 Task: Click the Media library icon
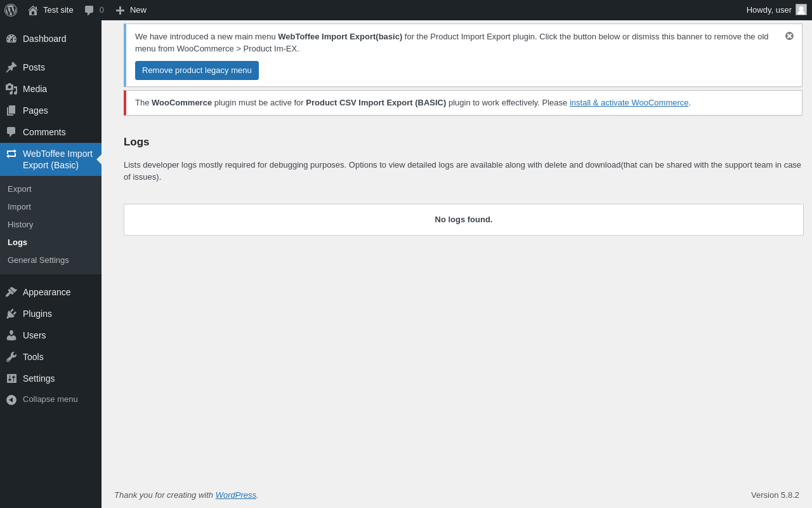[11, 89]
